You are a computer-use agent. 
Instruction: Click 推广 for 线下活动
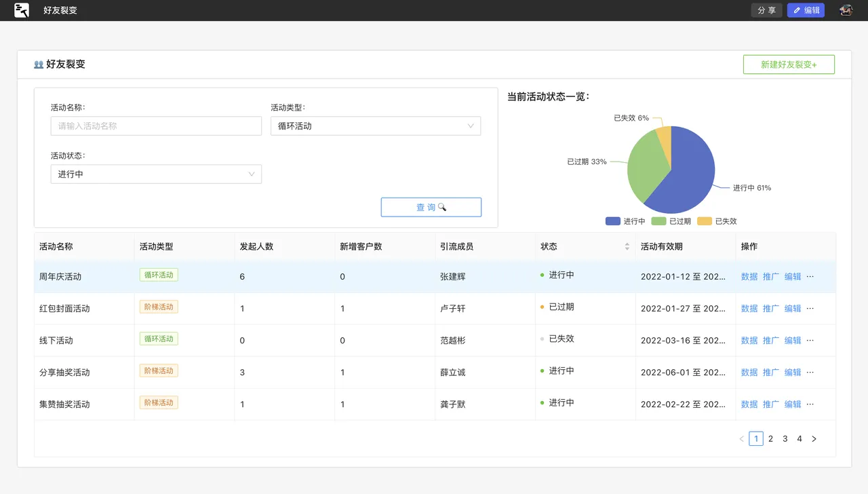click(771, 340)
